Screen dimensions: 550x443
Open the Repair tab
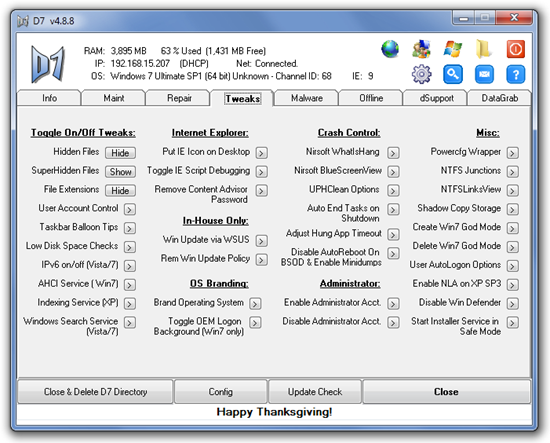(179, 98)
